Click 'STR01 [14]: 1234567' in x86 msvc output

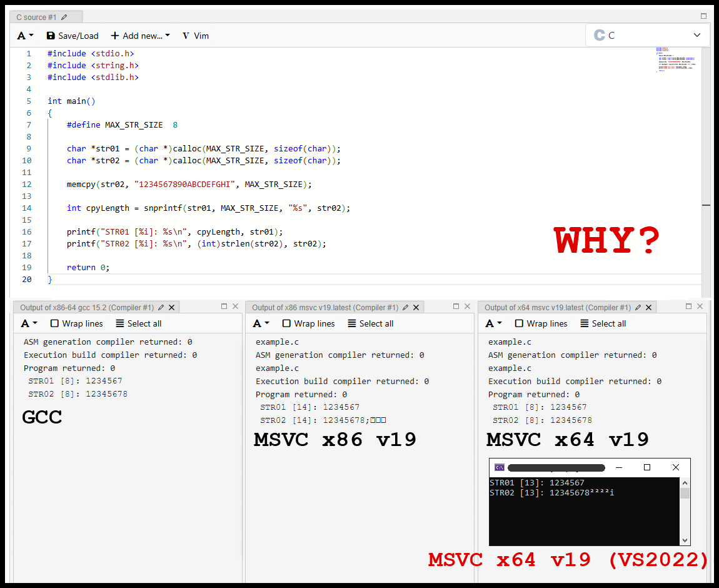[309, 407]
